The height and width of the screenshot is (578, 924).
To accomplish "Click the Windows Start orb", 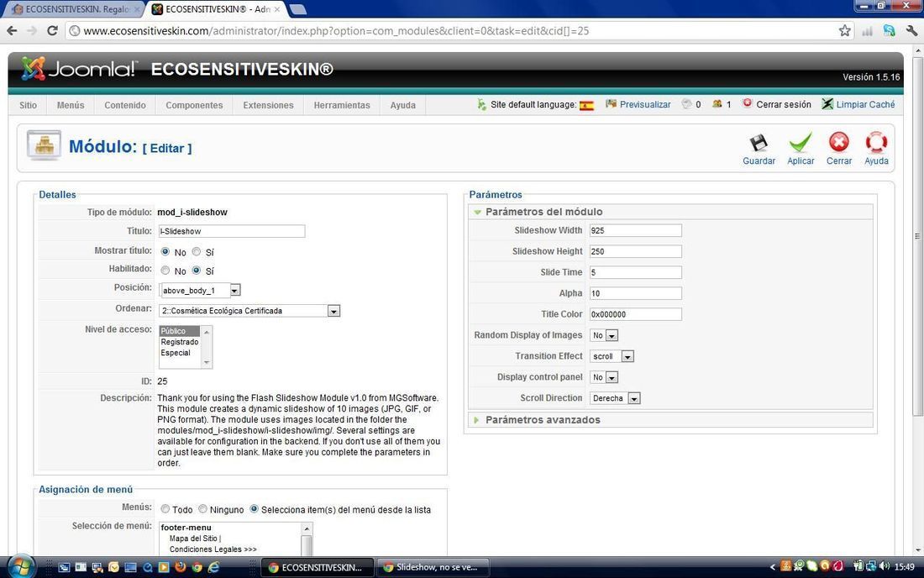I will (21, 567).
